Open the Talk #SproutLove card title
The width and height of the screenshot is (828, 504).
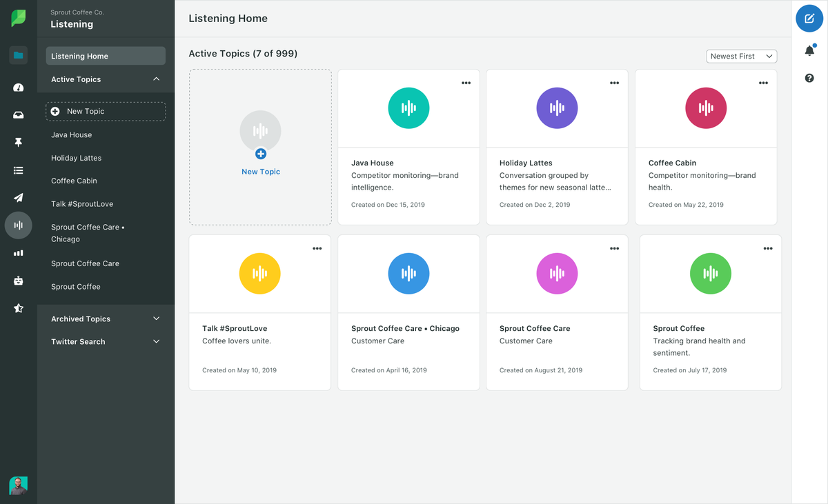(235, 329)
